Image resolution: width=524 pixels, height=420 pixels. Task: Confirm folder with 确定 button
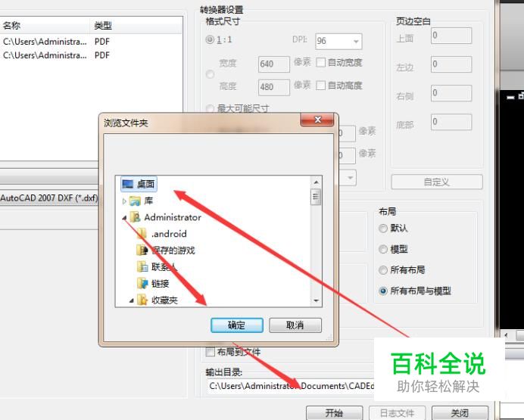pos(237,325)
